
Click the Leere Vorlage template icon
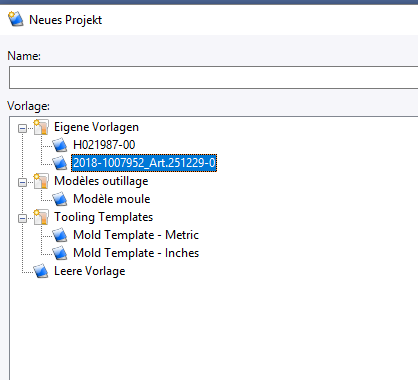[41, 271]
